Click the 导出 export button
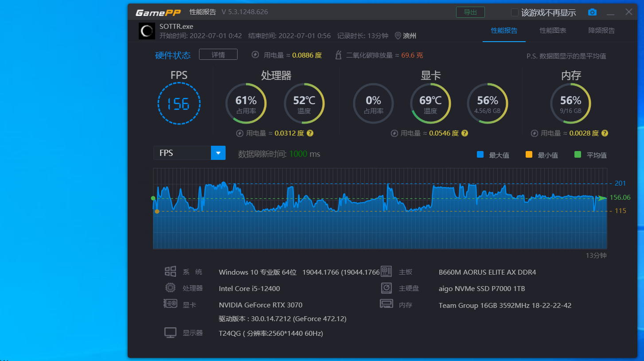This screenshot has width=644, height=361. (x=470, y=12)
